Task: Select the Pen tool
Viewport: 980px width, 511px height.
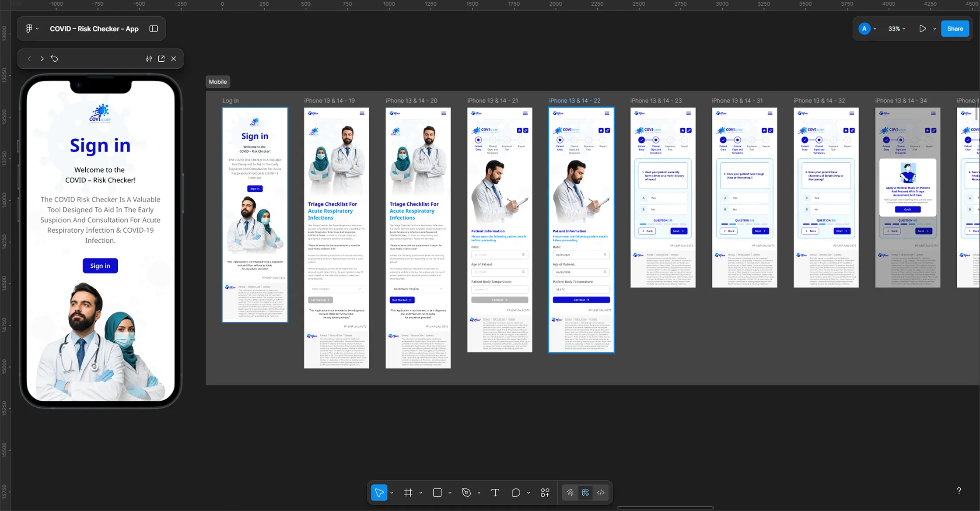Action: point(466,493)
